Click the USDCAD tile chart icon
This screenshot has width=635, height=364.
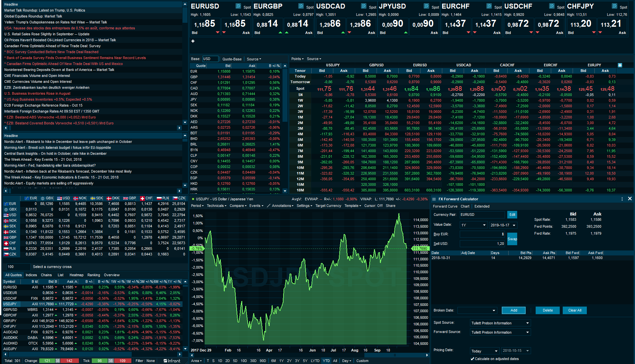pyautogui.click(x=364, y=6)
